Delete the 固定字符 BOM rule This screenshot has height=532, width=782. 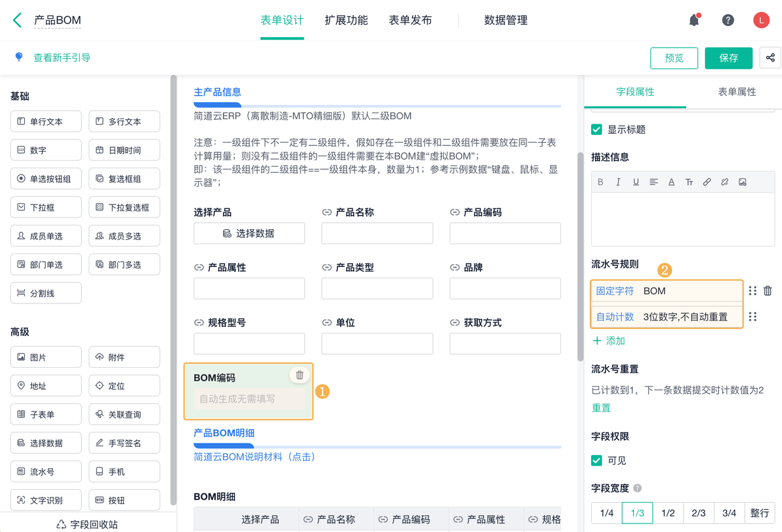768,291
